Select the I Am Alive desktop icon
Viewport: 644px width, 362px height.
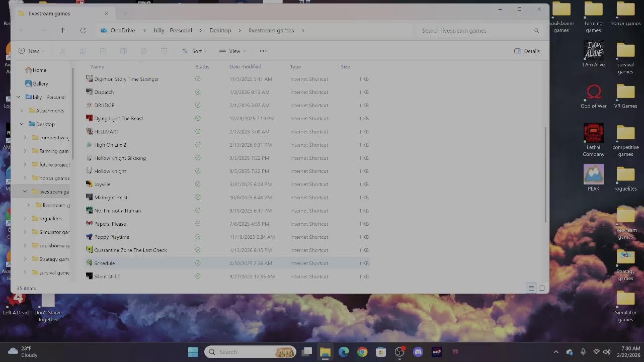pyautogui.click(x=594, y=54)
